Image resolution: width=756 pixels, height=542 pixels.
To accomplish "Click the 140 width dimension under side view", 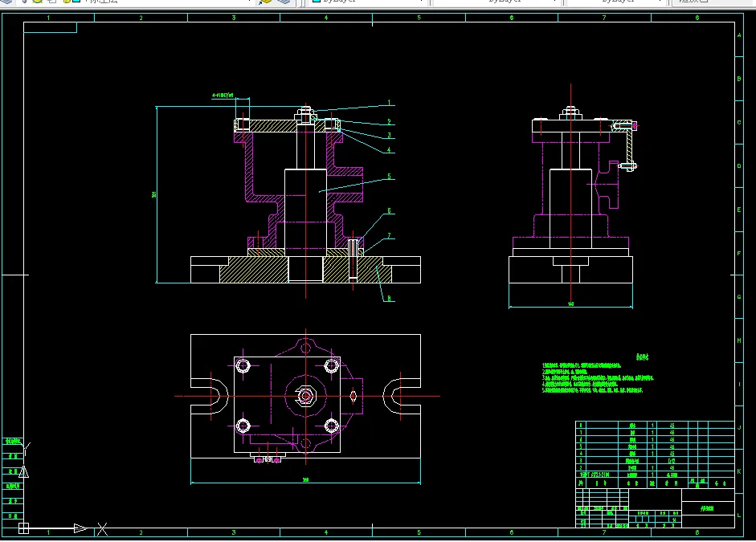I will point(571,304).
